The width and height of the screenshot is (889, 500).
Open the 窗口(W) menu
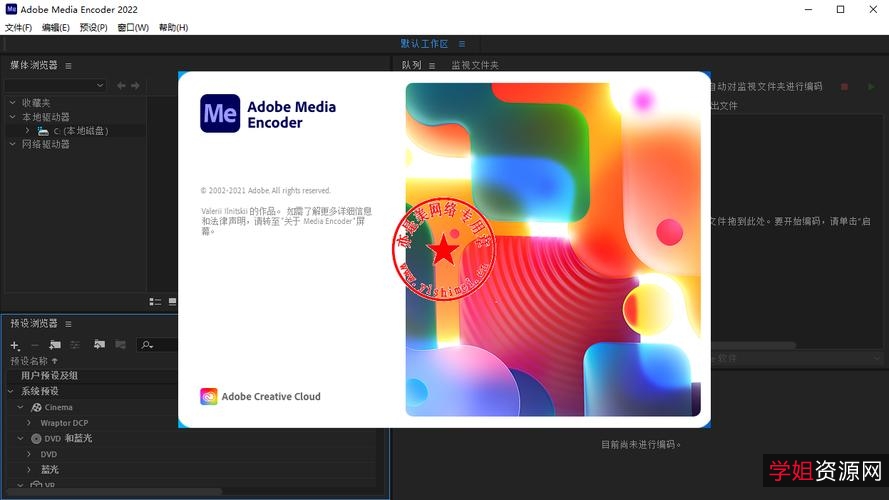tap(133, 27)
